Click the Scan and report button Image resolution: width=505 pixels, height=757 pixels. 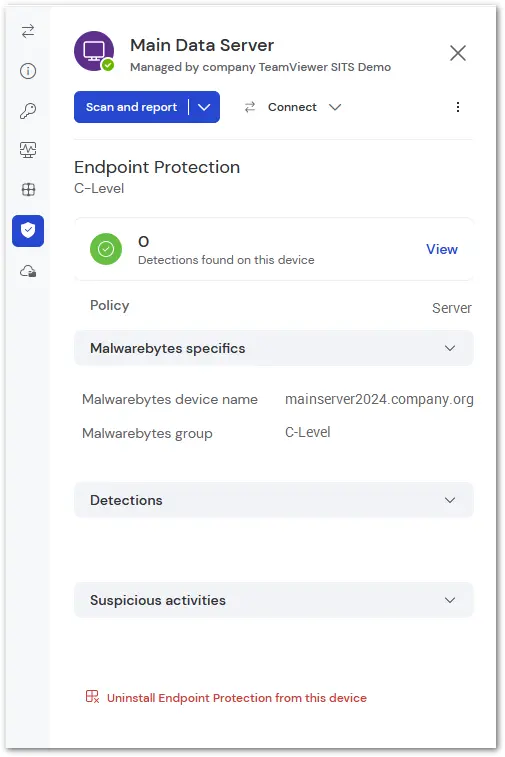click(131, 107)
